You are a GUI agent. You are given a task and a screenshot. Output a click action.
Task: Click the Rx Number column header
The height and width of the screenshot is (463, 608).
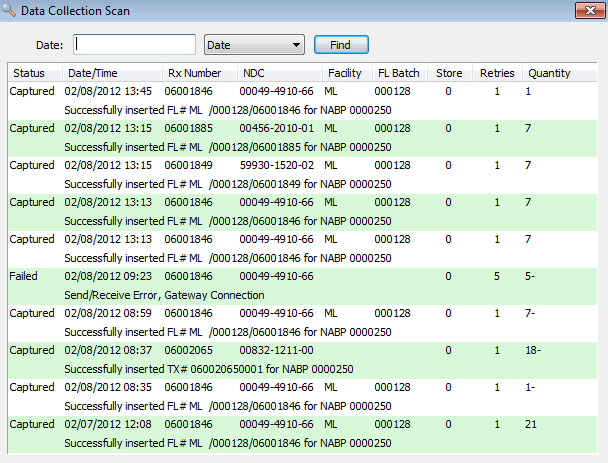[194, 73]
